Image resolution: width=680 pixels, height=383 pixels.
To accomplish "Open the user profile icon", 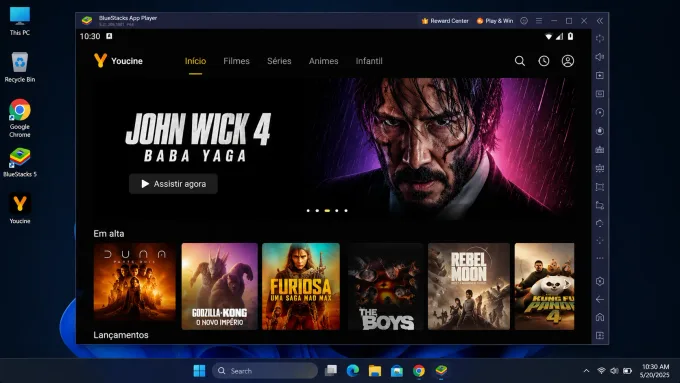I will pos(568,61).
